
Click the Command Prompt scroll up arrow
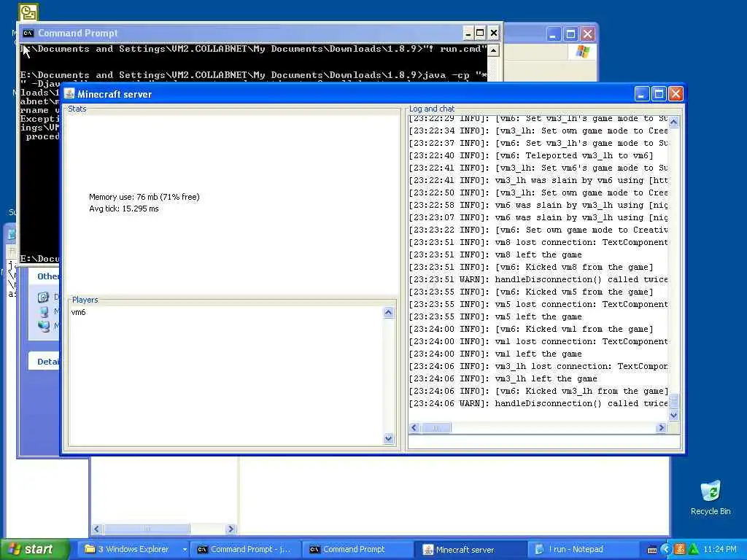[494, 50]
